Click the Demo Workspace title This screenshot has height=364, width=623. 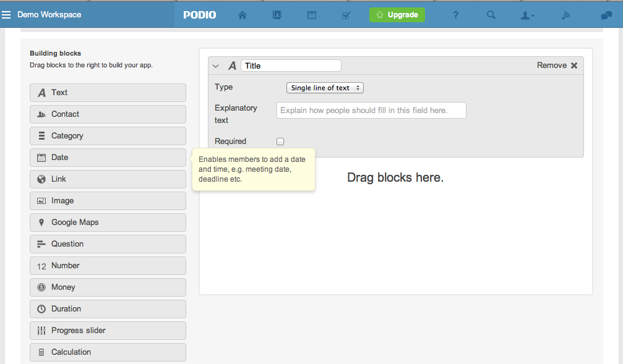[49, 15]
